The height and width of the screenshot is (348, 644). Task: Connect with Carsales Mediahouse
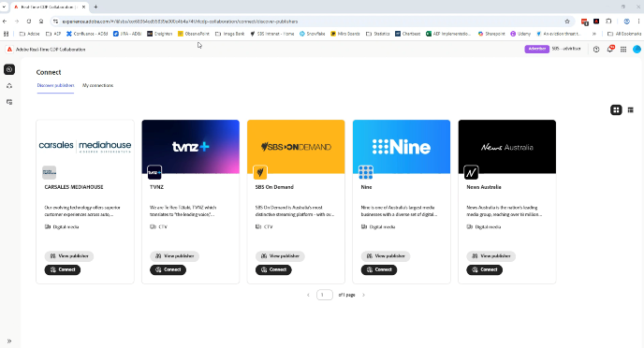pos(63,269)
